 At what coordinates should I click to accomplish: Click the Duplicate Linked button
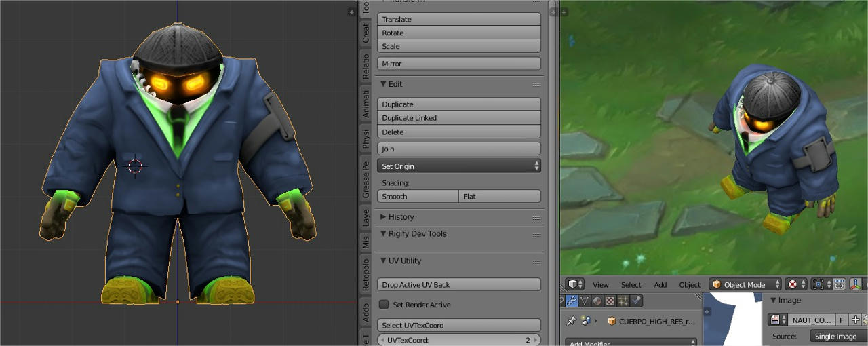tap(459, 118)
